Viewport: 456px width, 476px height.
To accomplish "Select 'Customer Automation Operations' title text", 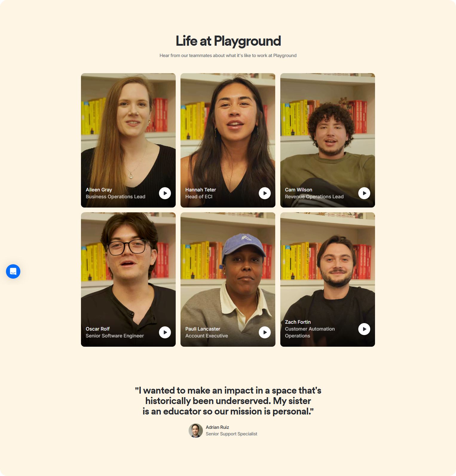I will point(310,332).
